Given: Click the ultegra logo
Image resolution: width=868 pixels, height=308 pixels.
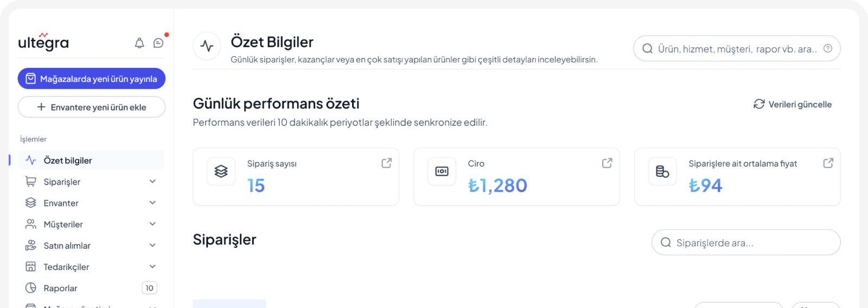Looking at the screenshot, I should pos(43,42).
